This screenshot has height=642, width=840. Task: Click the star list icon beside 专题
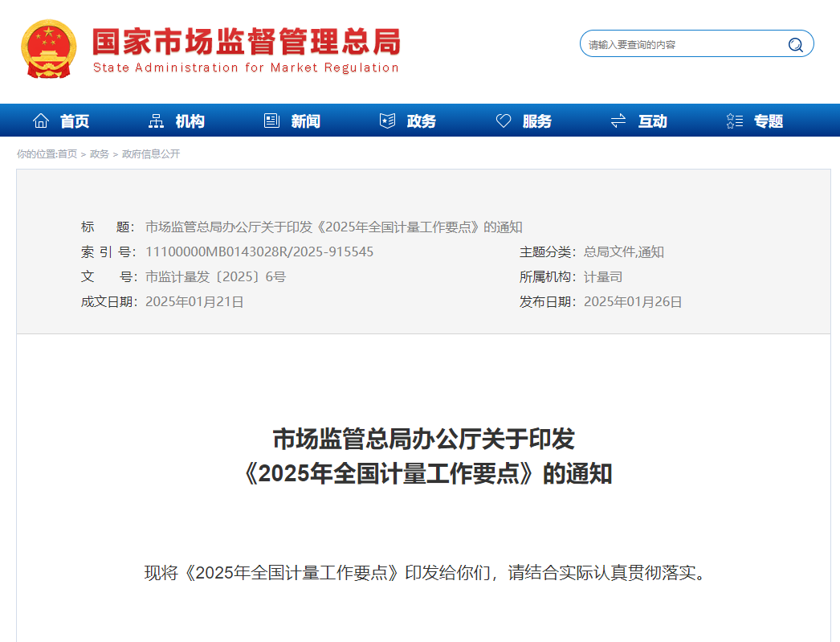point(734,121)
